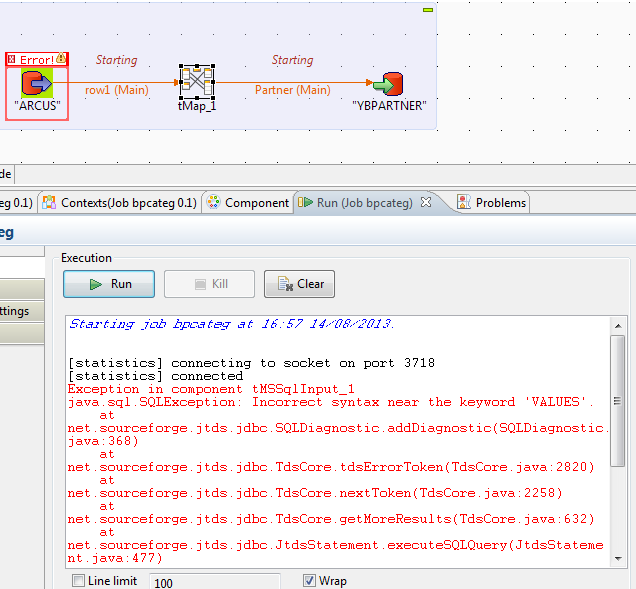Click the '[statistics] connected' console line
Viewport: 636px width, 589px height.
pos(155,376)
